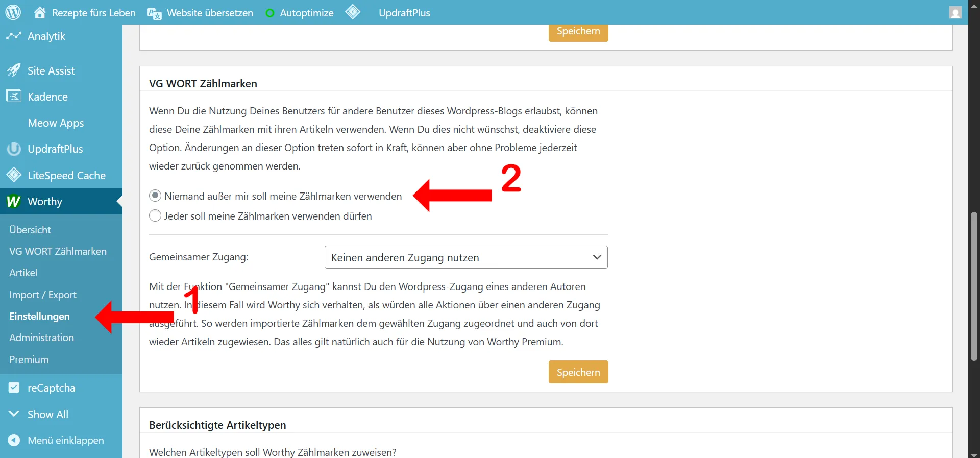Screen dimensions: 980x458
Task: Click the Site Assist rocket icon
Action: [14, 70]
